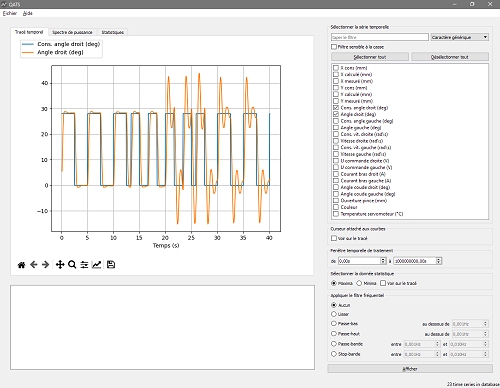
Task: Check the Couleur series
Action: click(x=336, y=207)
